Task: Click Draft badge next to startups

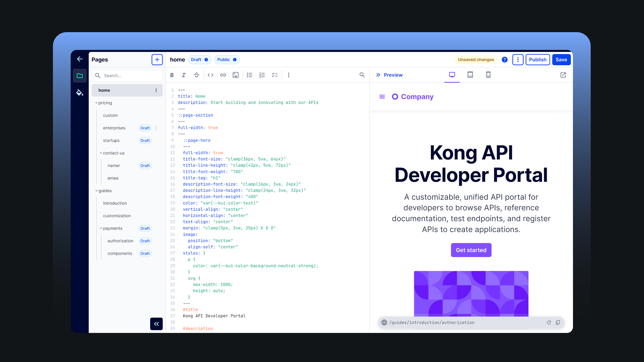Action: point(145,141)
